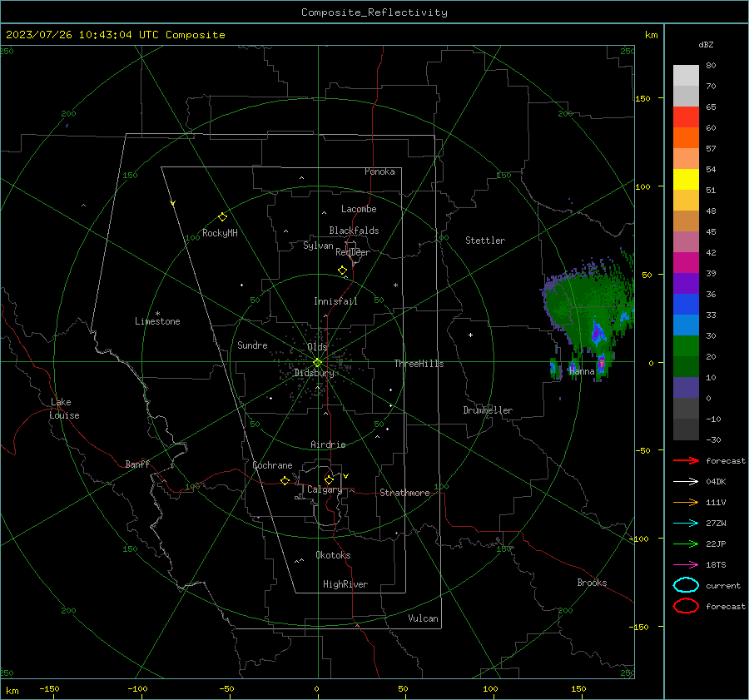Click the 04DK legend text
This screenshot has width=749, height=700.
[716, 481]
